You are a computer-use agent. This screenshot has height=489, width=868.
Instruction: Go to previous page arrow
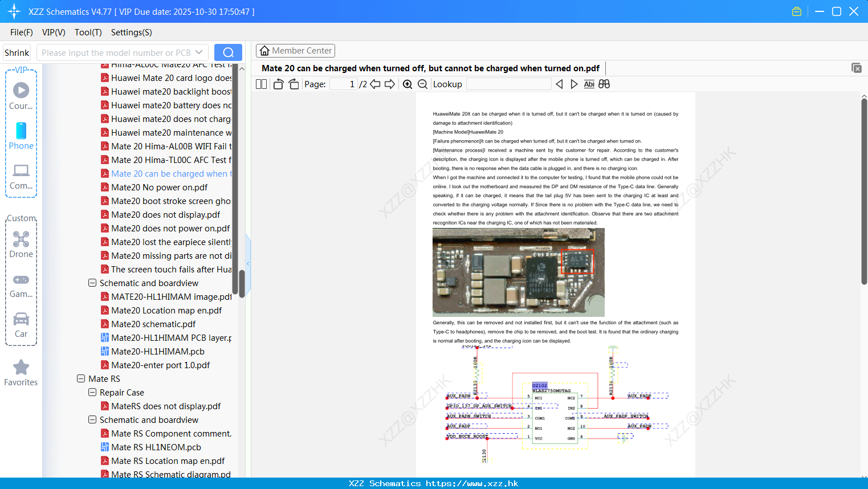(x=375, y=84)
